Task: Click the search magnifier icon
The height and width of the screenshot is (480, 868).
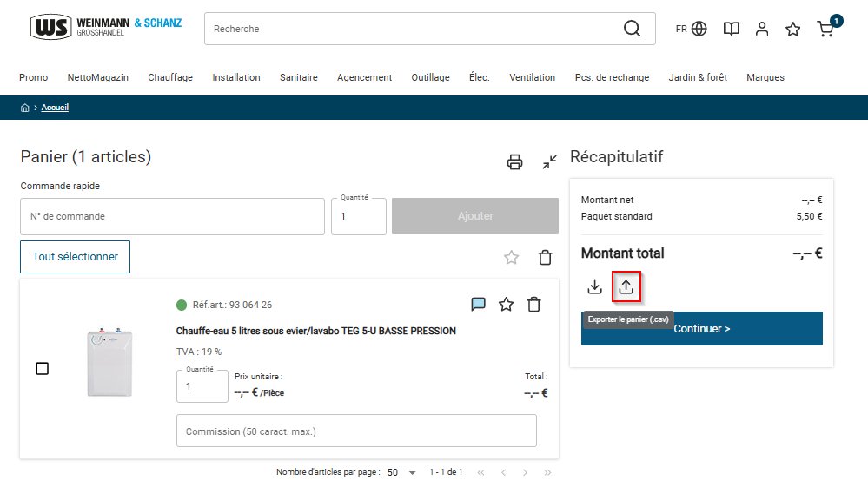Action: (x=632, y=28)
